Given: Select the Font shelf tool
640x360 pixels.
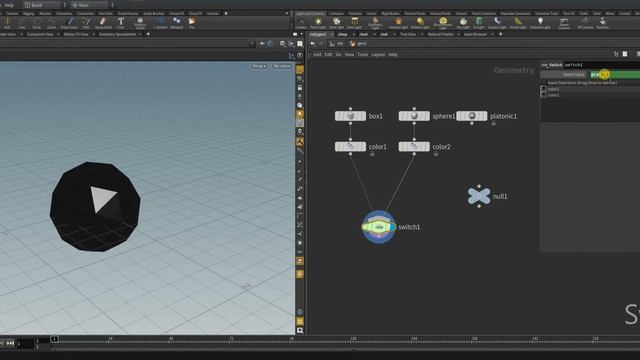Looking at the screenshot, I should click(x=121, y=23).
